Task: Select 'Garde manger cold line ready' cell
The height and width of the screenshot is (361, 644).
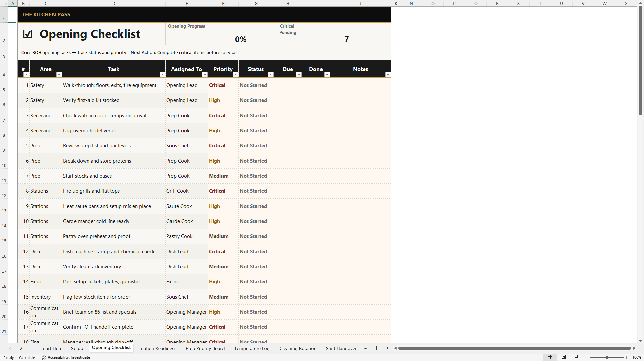Action: pos(114,221)
